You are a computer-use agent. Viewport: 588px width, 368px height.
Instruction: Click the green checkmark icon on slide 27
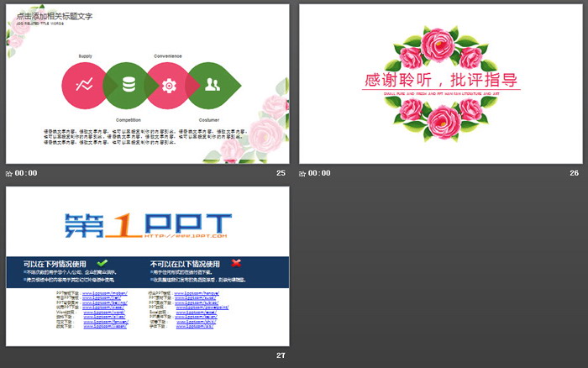coord(102,263)
